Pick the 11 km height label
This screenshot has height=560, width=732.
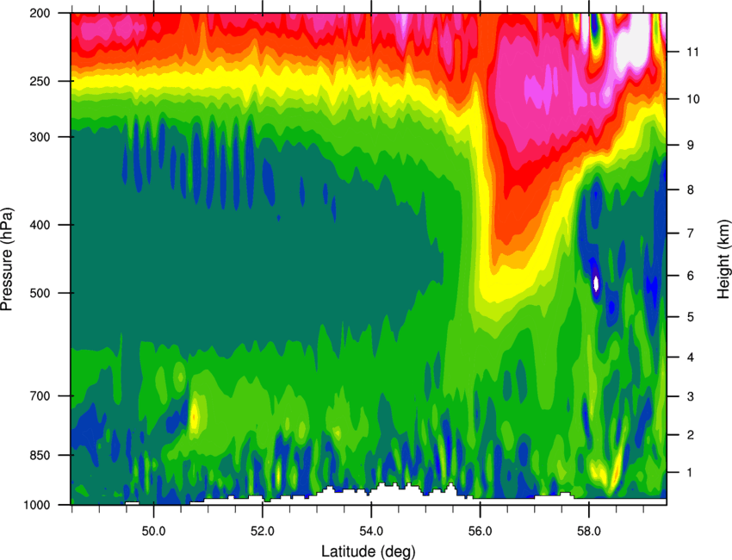tap(692, 52)
